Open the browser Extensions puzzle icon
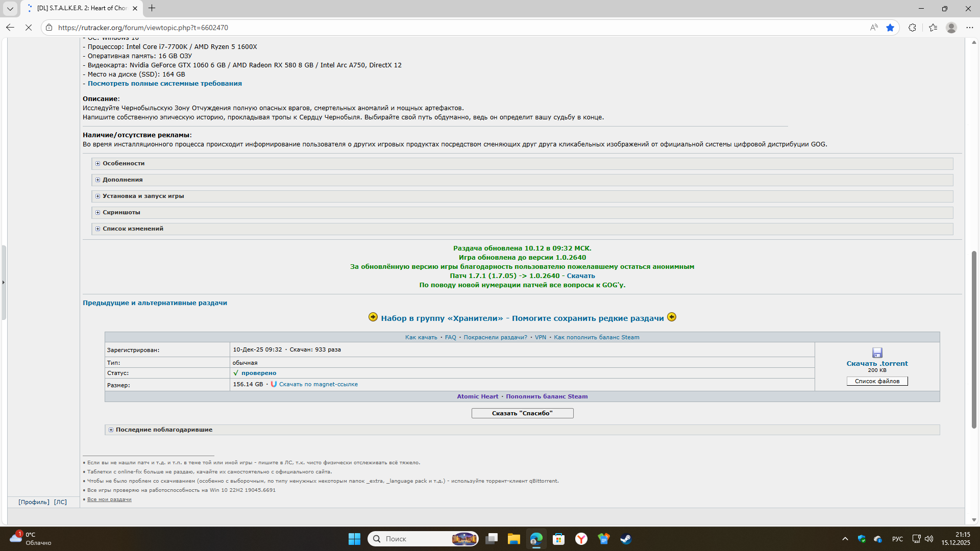980x551 pixels. 912,28
